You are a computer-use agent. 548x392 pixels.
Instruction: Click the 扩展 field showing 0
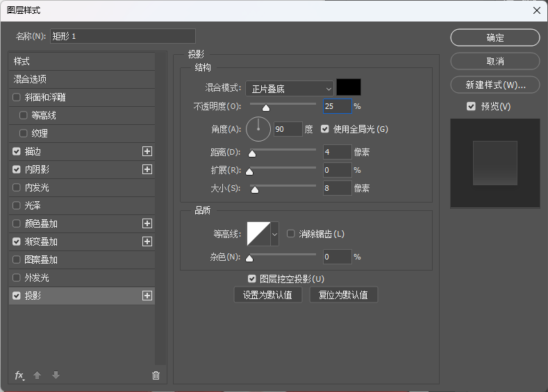(x=338, y=170)
